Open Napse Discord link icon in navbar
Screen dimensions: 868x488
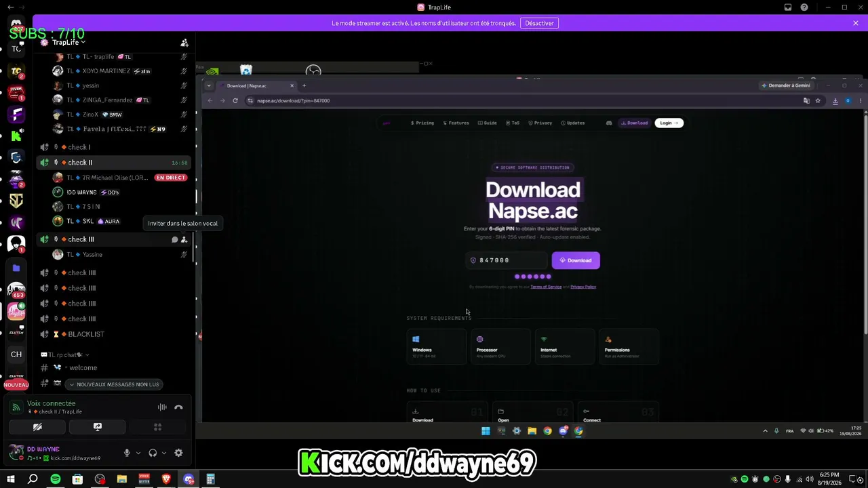[x=609, y=123]
